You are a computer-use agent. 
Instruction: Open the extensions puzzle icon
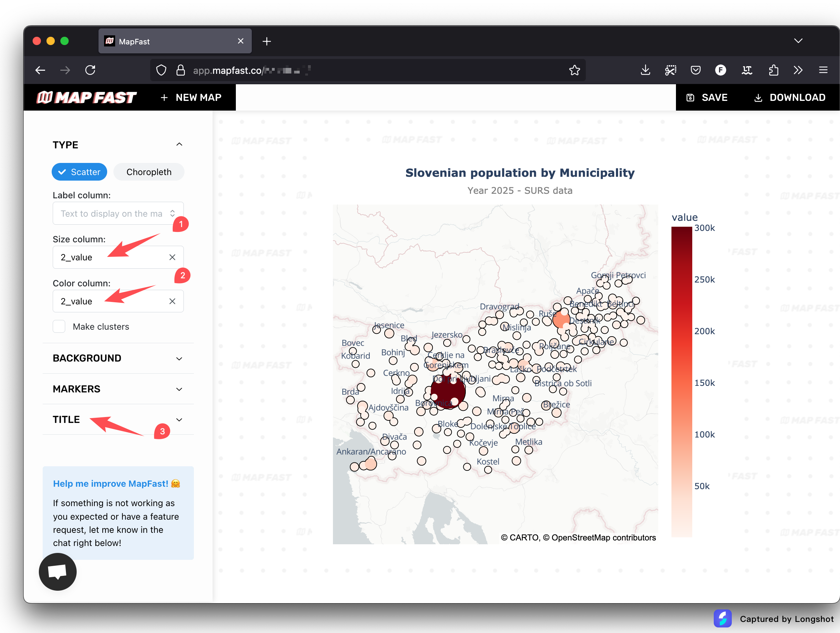point(773,70)
